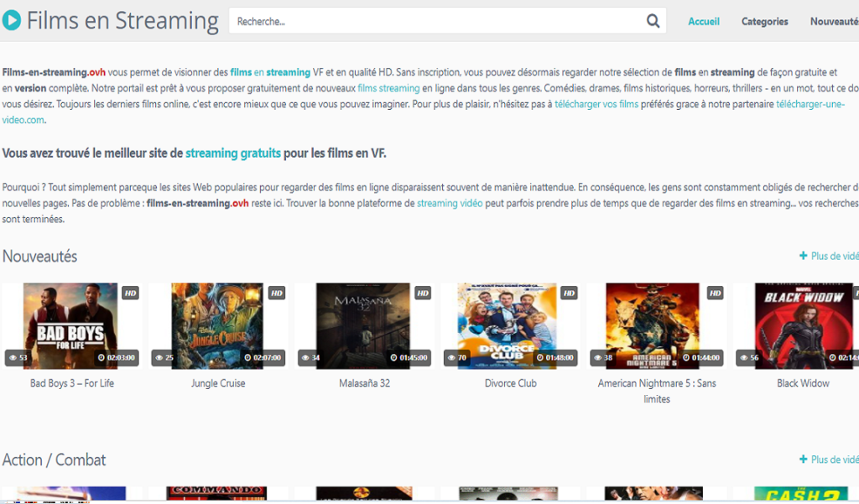Open the Categories menu item
The width and height of the screenshot is (859, 504).
tap(765, 21)
